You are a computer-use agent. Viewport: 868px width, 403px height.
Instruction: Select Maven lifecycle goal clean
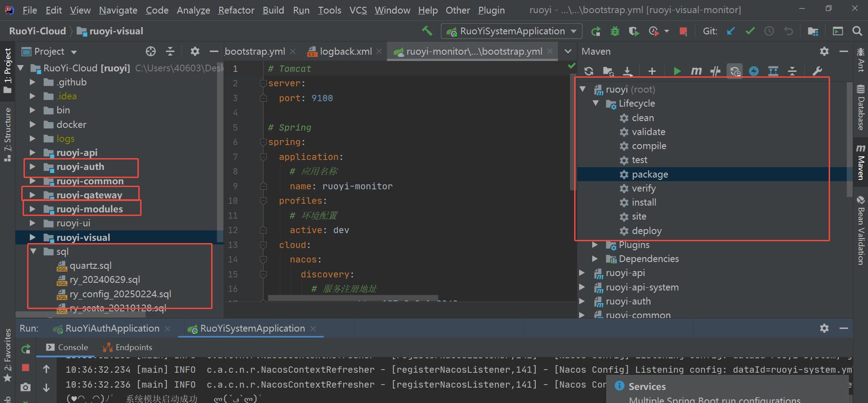(642, 118)
